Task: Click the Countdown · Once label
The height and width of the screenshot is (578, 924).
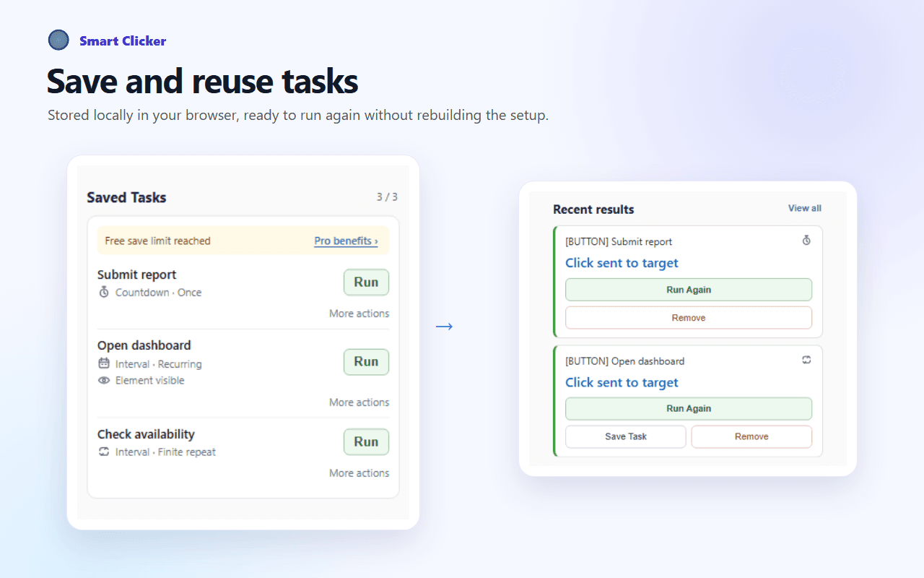Action: pos(158,293)
